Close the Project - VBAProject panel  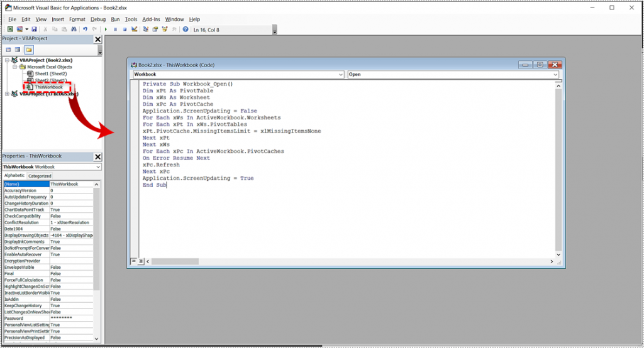click(x=97, y=39)
